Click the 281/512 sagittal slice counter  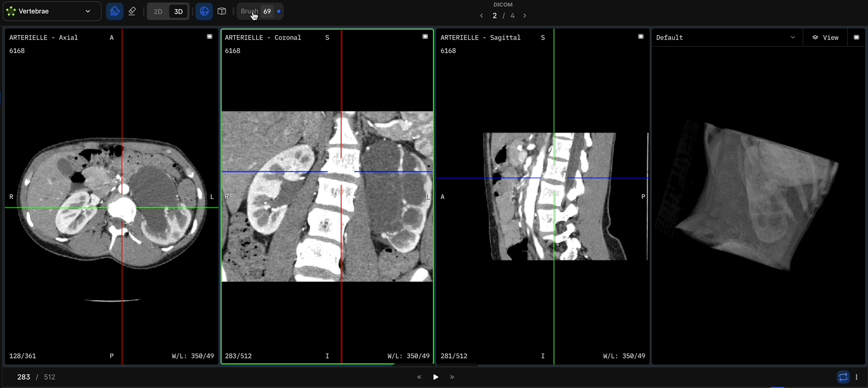(454, 356)
